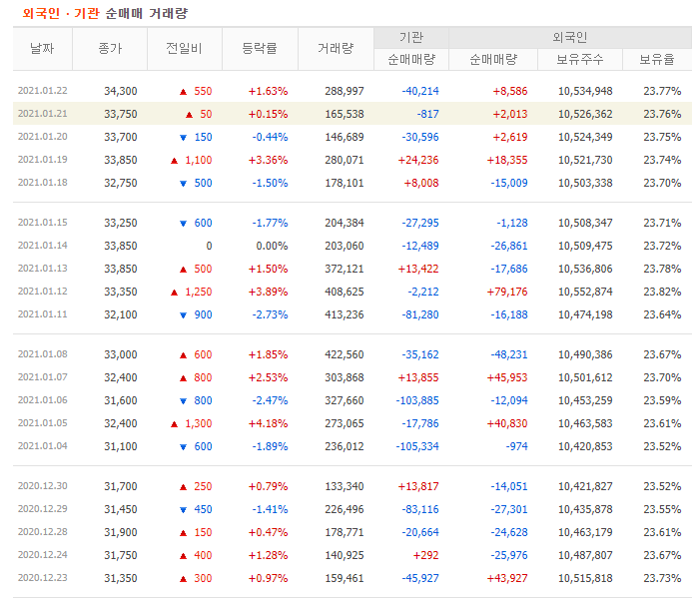This screenshot has width=700, height=608.
Task: Click the up arrow beside 1,100
Action: coord(175,161)
